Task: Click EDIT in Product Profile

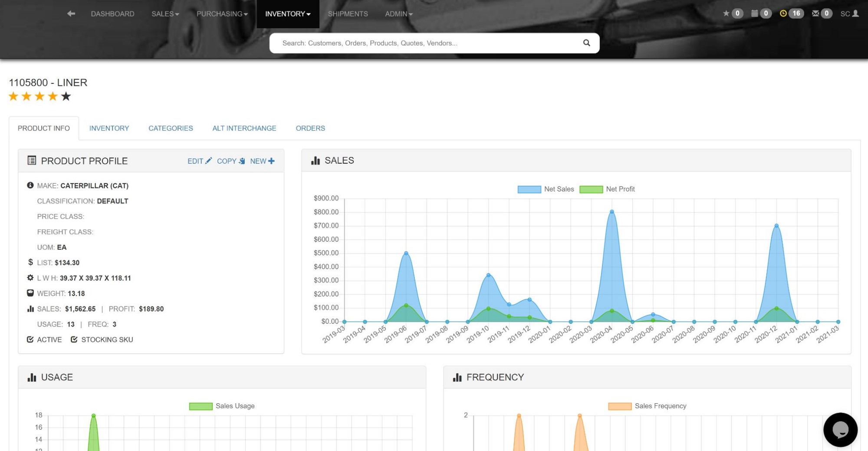Action: (200, 161)
